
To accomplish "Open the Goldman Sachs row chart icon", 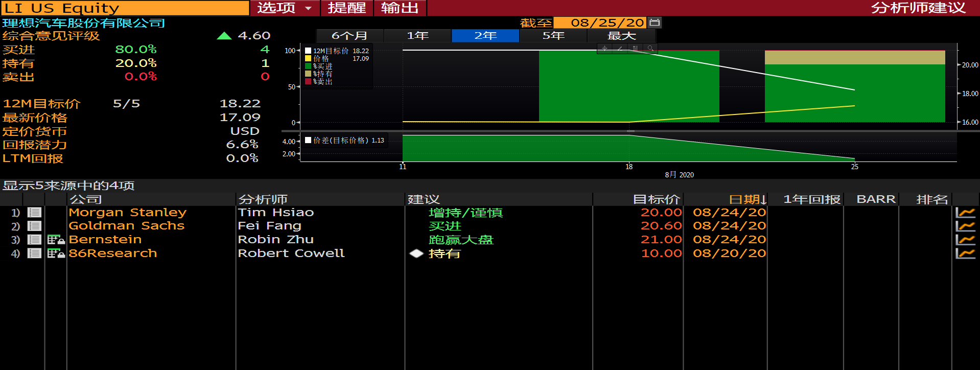I will pos(965,226).
